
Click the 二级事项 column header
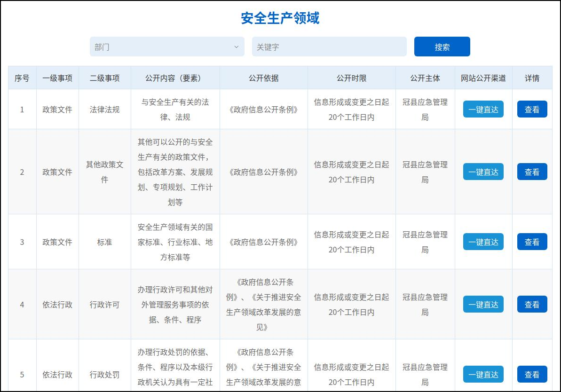pos(105,78)
